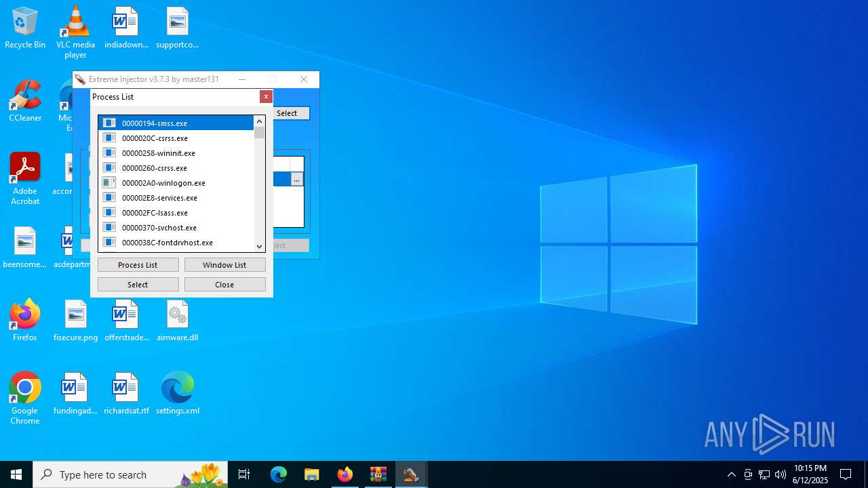Select aimware.dll file icon
Viewport: 868px width, 488px height.
(x=177, y=321)
